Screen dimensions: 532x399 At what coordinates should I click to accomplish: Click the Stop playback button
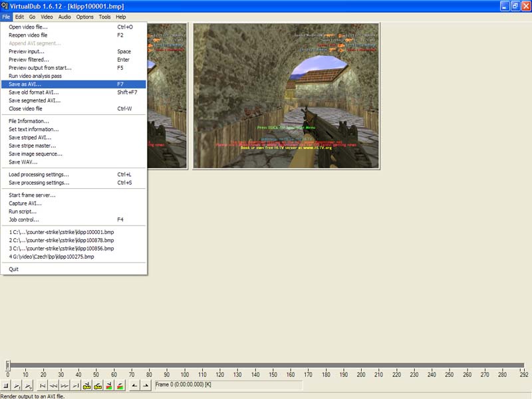(x=6, y=386)
